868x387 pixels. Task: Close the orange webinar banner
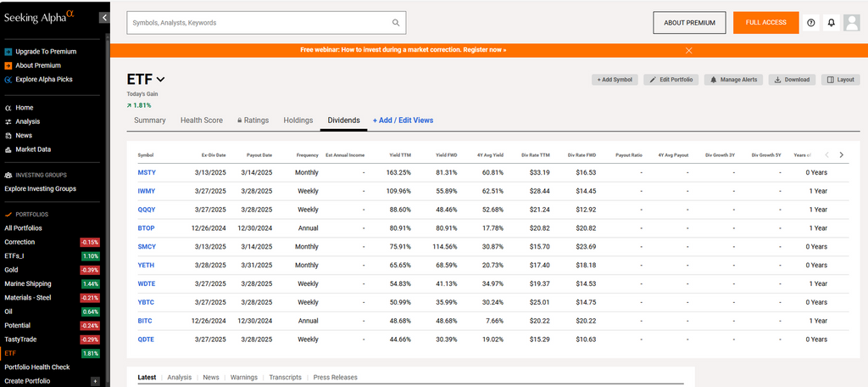click(x=688, y=50)
